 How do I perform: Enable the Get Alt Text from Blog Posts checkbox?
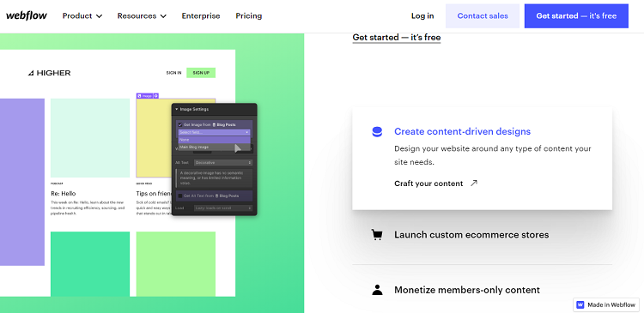point(180,196)
